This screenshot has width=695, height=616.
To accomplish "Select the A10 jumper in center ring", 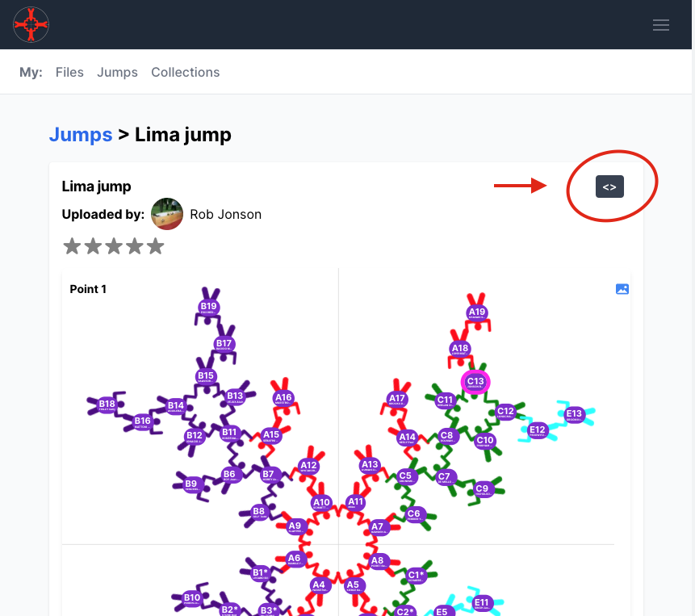I will [321, 503].
